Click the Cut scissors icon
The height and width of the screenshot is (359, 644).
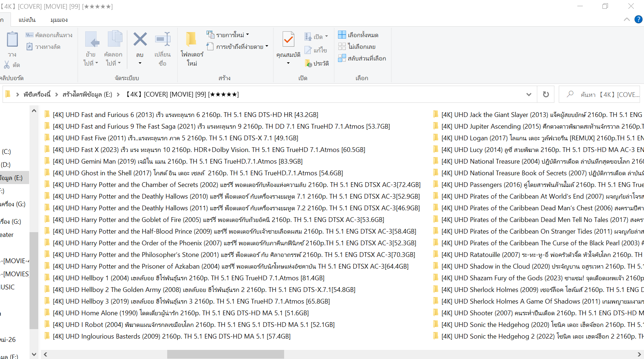tap(7, 65)
